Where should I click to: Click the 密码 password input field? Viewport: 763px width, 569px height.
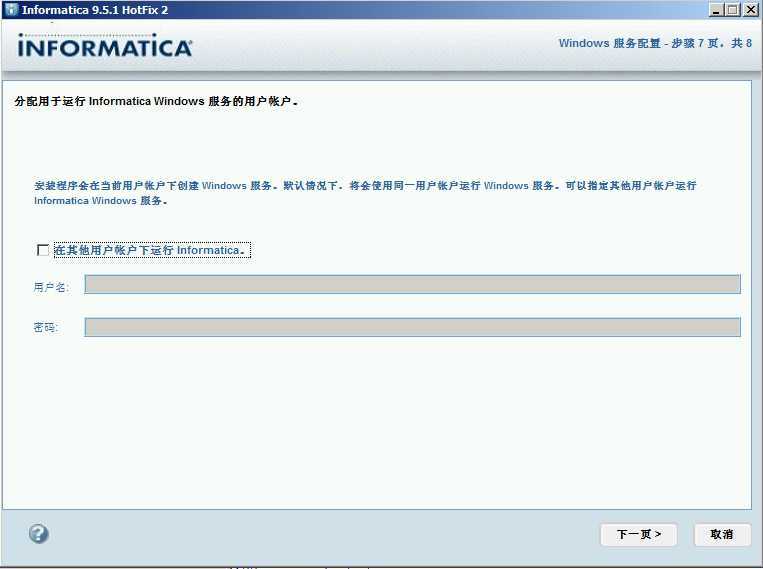click(x=412, y=327)
